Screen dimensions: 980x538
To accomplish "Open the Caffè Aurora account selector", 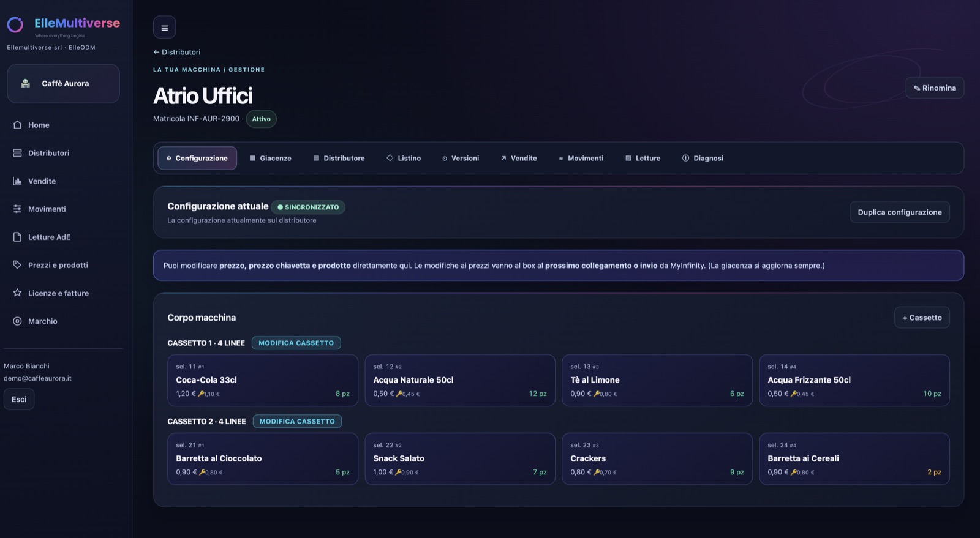I will click(63, 84).
